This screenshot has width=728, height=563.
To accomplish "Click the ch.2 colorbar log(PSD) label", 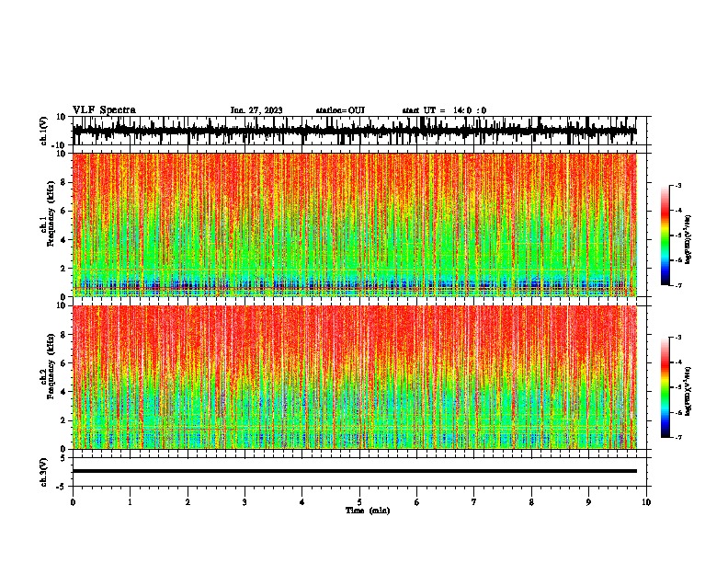I will point(688,391).
